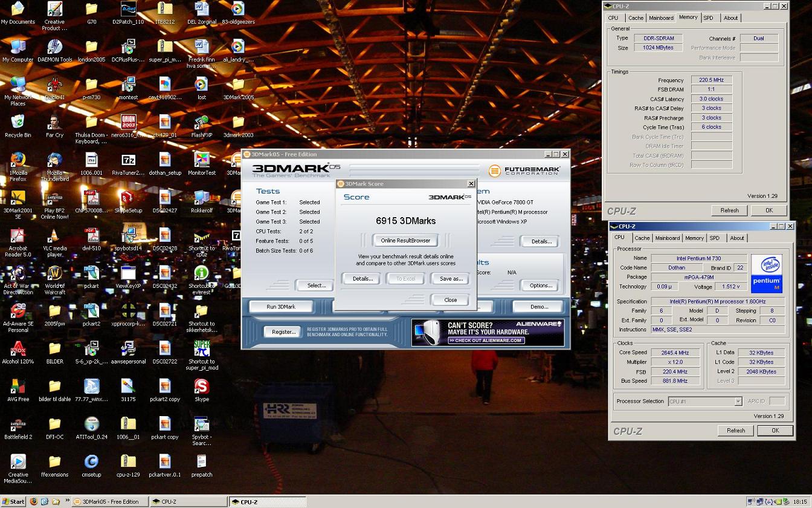
Task: Open score Details in the 3DMark Score dialog
Action: click(x=362, y=279)
